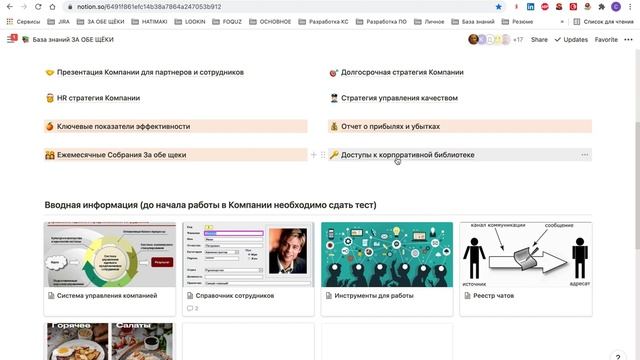The width and height of the screenshot is (640, 360).
Task: Open the Список для чтения reading list
Action: (603, 22)
